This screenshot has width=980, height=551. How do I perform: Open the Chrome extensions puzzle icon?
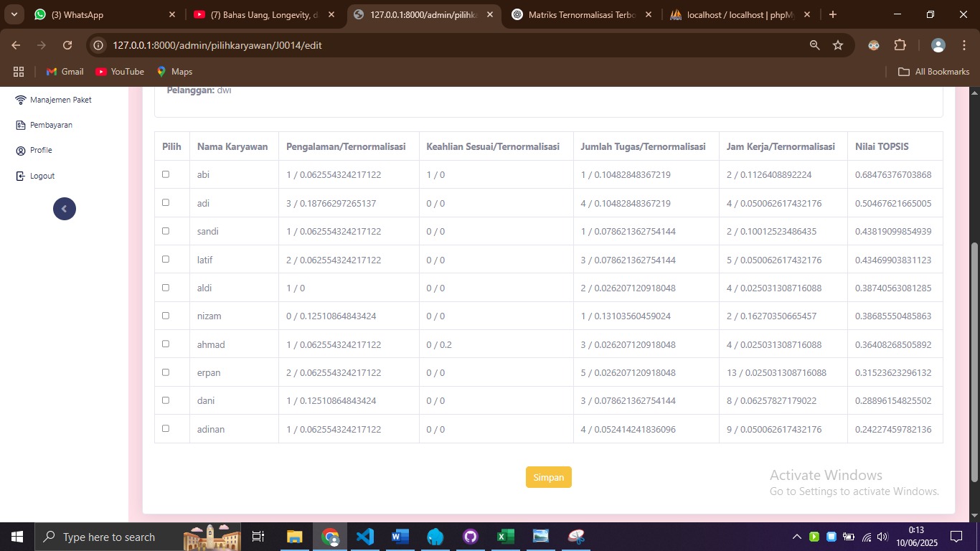pyautogui.click(x=900, y=45)
